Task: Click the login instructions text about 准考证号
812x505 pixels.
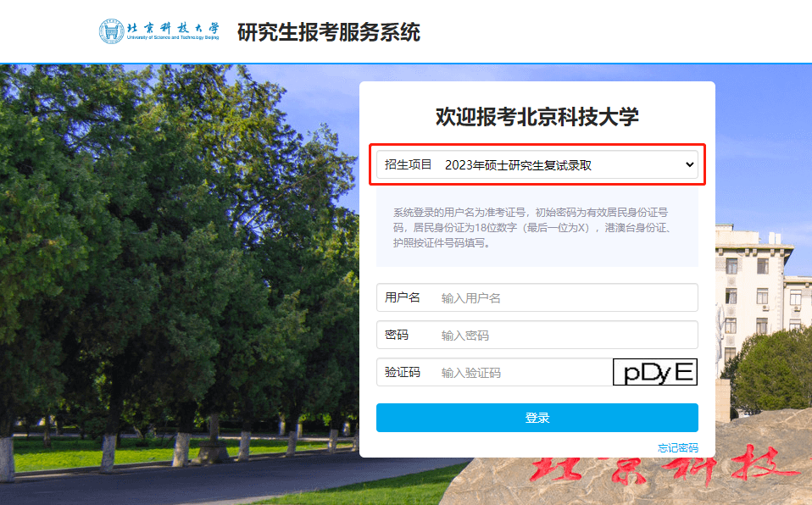Action: point(532,227)
